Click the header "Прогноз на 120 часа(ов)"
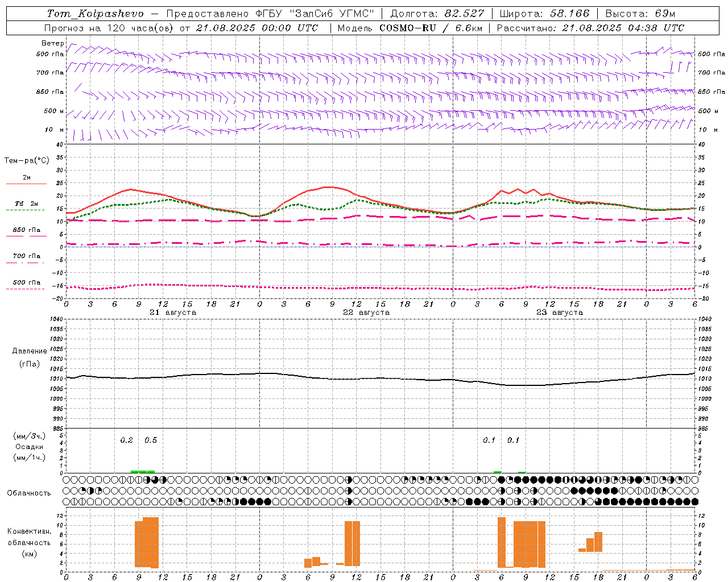 (108, 28)
